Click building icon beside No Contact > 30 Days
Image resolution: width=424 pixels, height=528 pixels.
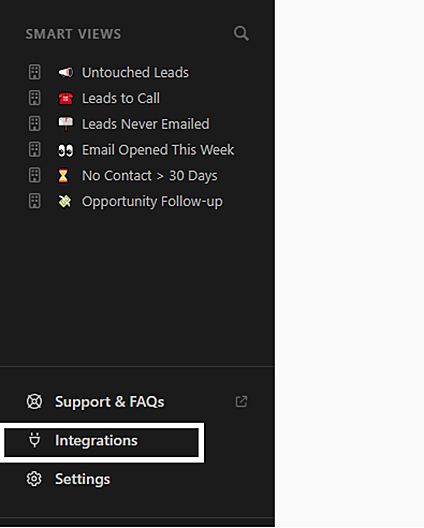click(x=34, y=175)
